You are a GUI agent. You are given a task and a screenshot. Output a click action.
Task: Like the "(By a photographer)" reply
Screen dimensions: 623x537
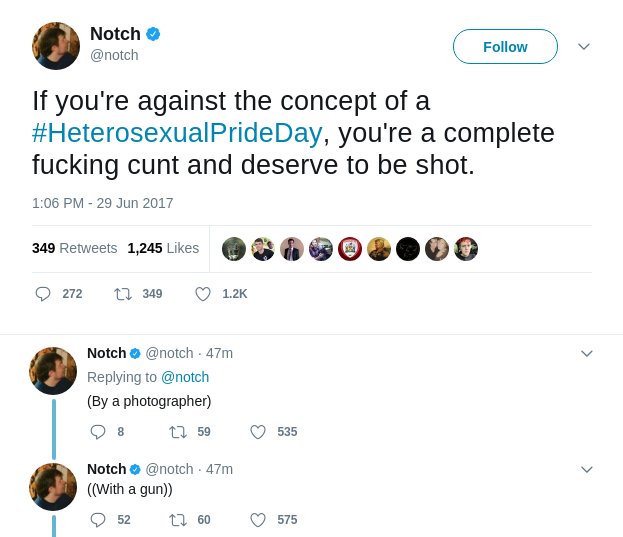point(258,432)
